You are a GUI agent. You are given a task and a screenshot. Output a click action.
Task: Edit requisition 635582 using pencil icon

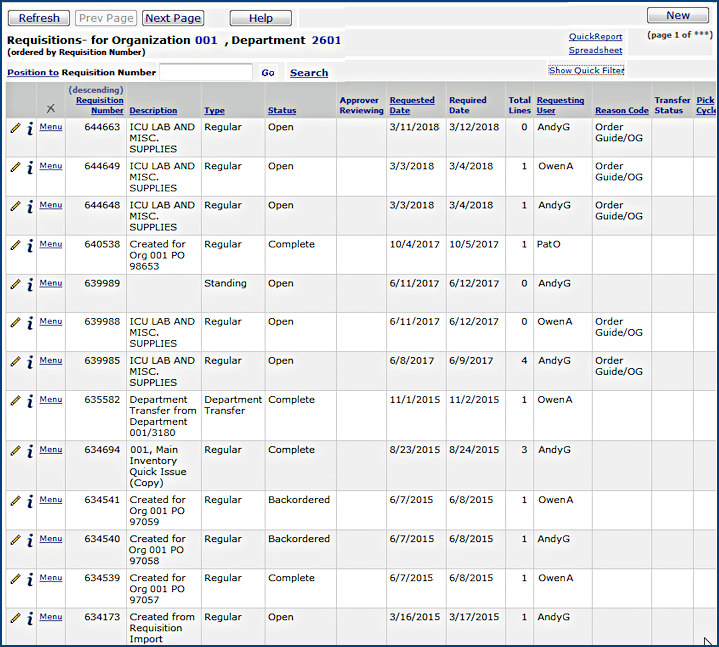(x=15, y=401)
